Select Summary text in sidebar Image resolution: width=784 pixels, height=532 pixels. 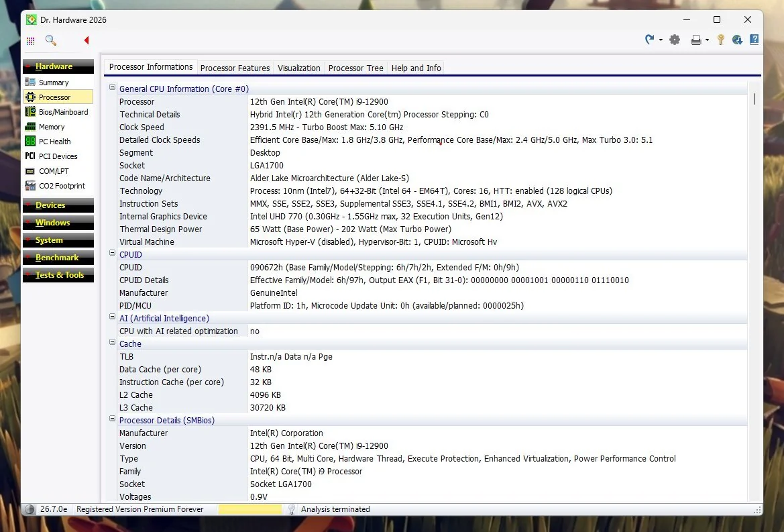click(54, 83)
